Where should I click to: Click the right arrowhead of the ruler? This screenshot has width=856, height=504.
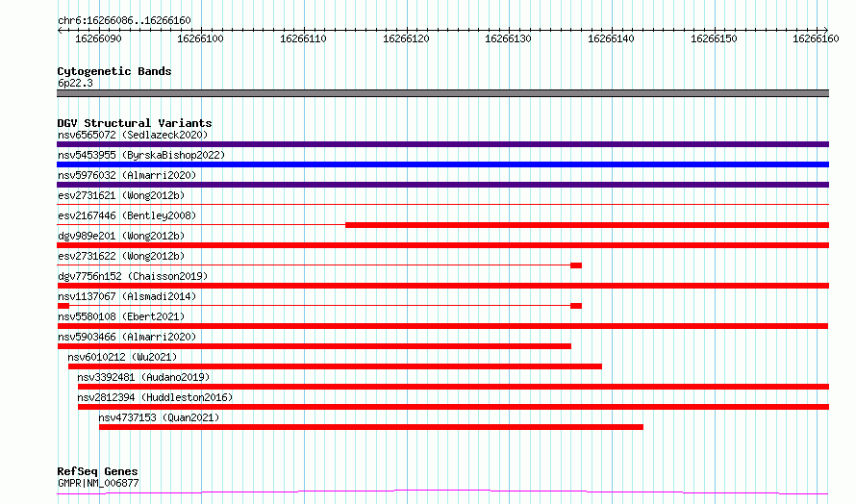(826, 31)
